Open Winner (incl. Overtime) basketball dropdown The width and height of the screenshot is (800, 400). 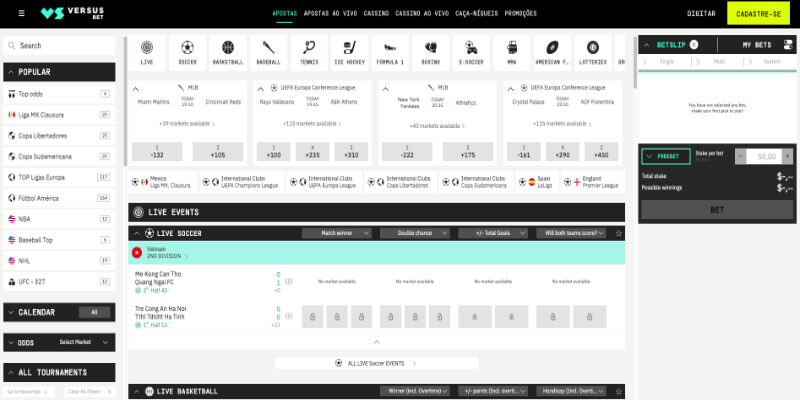click(415, 391)
